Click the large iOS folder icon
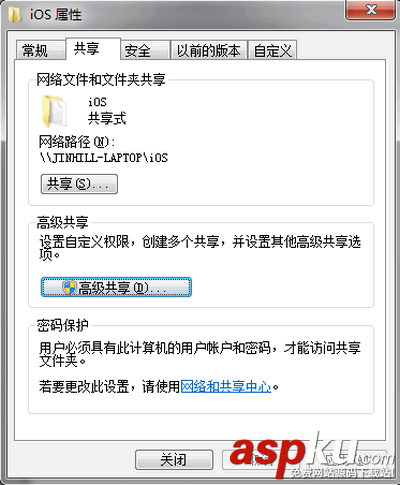400x485 pixels. [x=54, y=111]
